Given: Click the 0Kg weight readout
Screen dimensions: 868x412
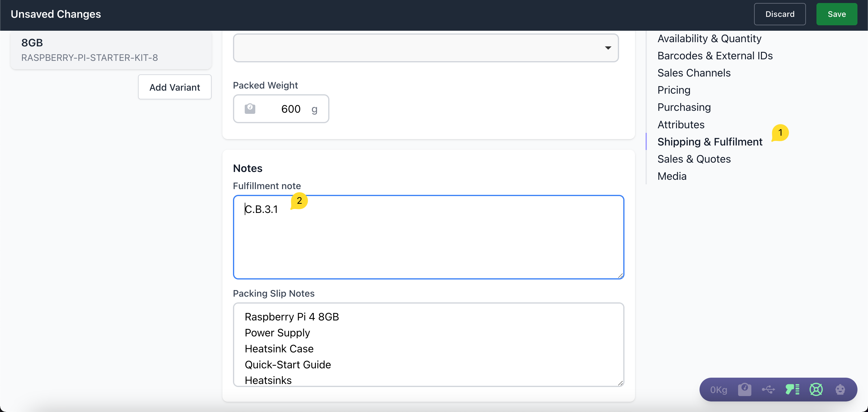Looking at the screenshot, I should click(719, 390).
